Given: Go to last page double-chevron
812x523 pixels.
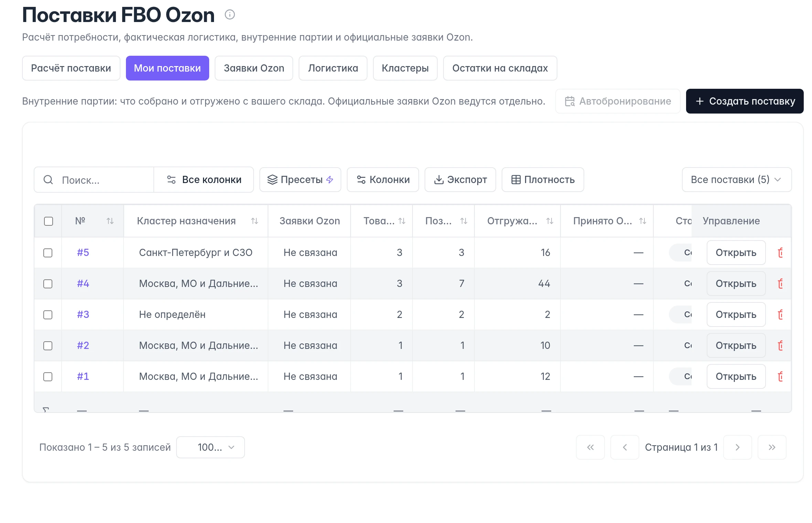Looking at the screenshot, I should (x=772, y=447).
